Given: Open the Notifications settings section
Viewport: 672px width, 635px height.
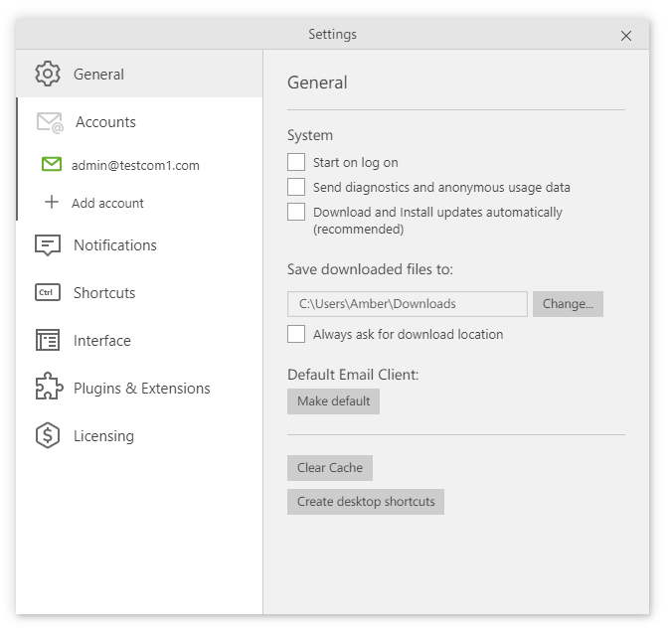Looking at the screenshot, I should [x=114, y=245].
